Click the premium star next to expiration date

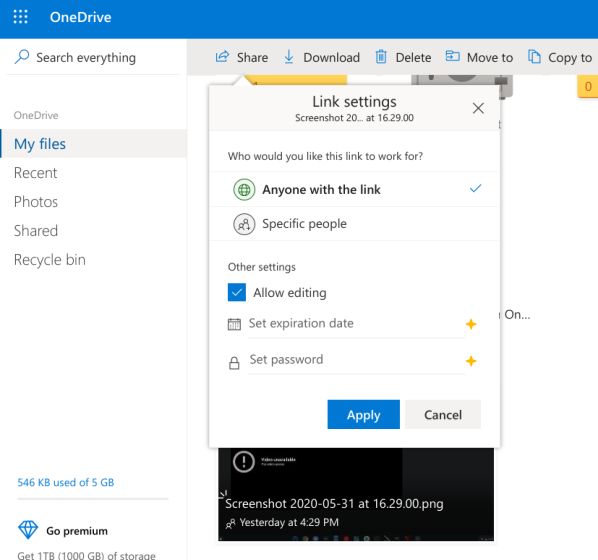[x=471, y=324]
